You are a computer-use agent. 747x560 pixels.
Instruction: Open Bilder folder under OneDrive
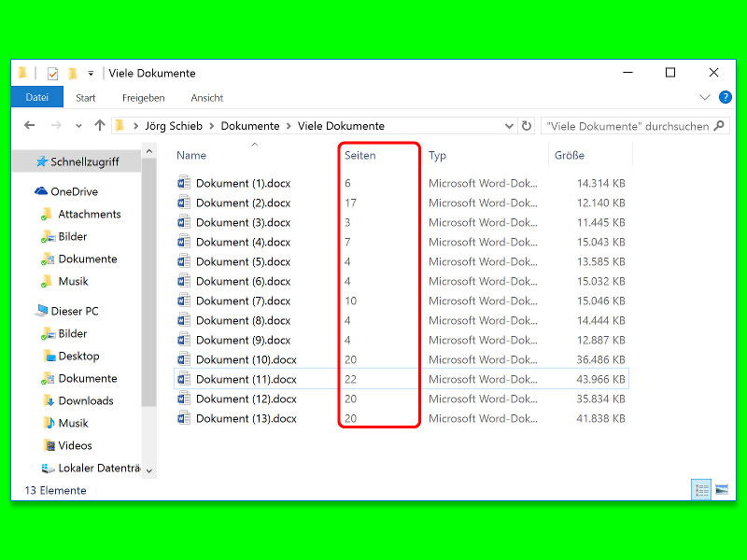click(64, 237)
